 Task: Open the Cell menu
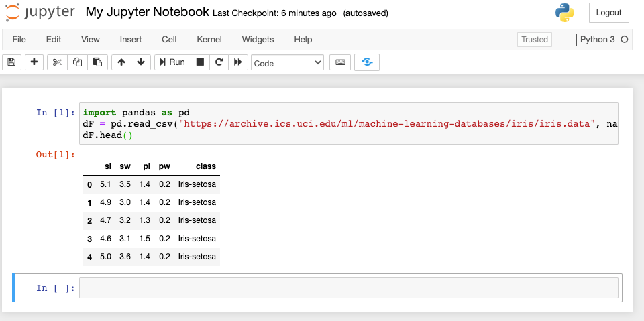[169, 40]
